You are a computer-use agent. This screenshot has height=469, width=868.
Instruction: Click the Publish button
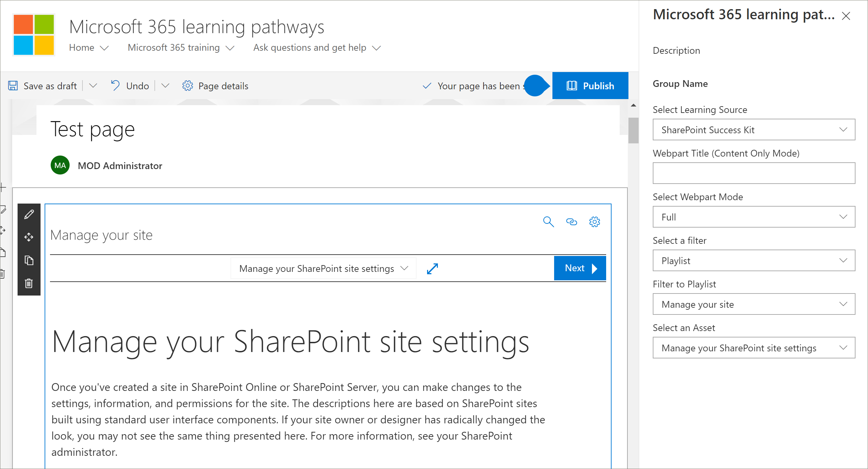pos(590,86)
